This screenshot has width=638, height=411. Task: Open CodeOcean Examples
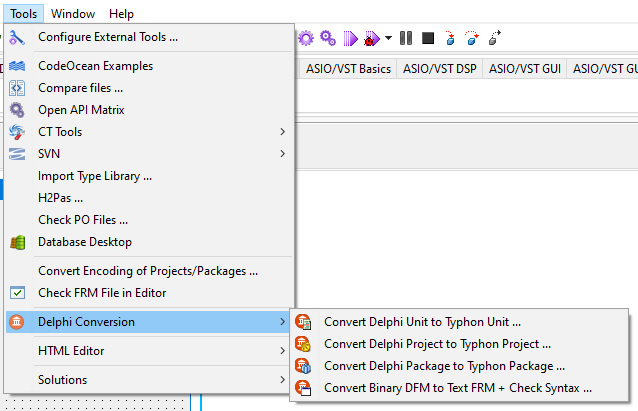[149, 66]
